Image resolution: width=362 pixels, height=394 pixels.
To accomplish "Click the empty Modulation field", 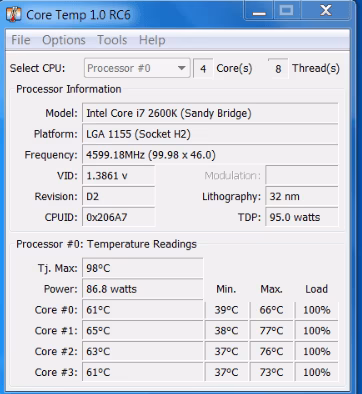I will click(x=302, y=175).
